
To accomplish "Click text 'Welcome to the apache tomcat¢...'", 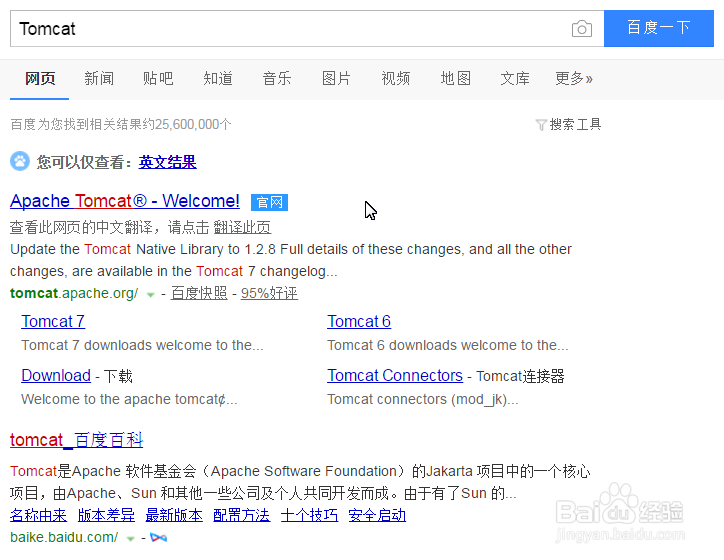I will [129, 399].
